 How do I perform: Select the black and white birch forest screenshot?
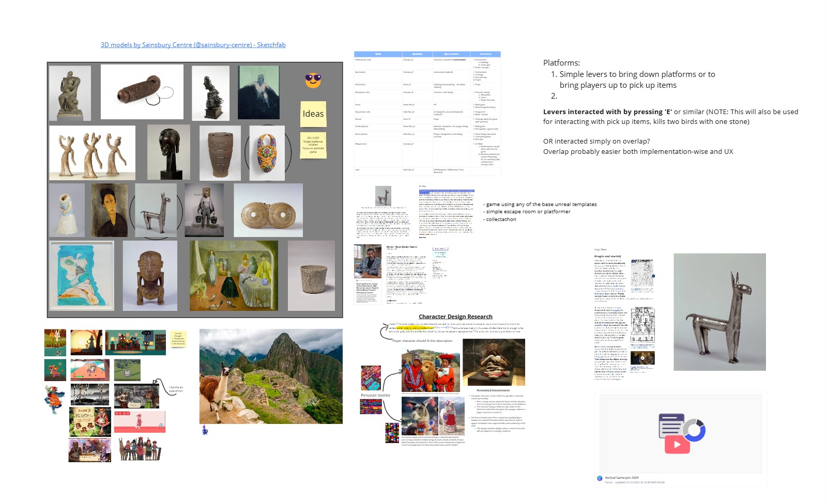point(90,395)
